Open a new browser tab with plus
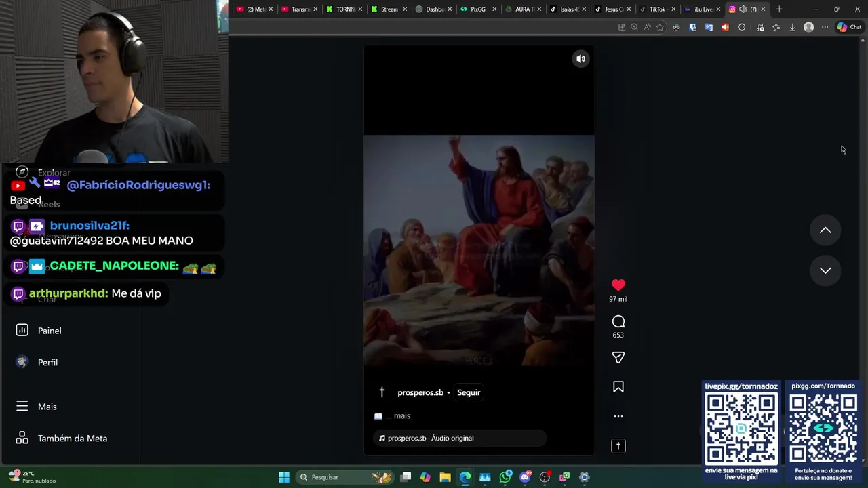Image resolution: width=868 pixels, height=488 pixels. [779, 9]
